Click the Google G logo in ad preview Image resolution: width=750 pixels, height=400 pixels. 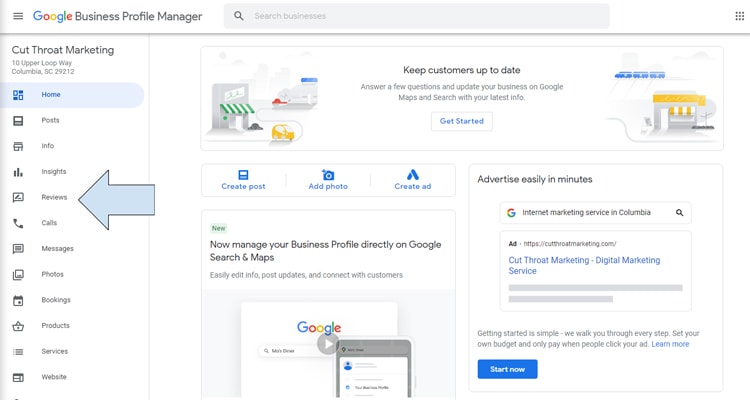point(511,212)
